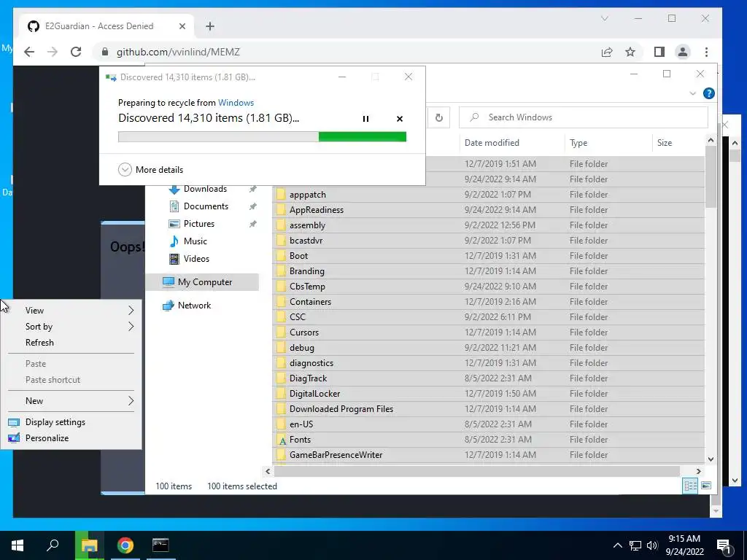Select the debug folder
The image size is (747, 560).
[x=301, y=348]
